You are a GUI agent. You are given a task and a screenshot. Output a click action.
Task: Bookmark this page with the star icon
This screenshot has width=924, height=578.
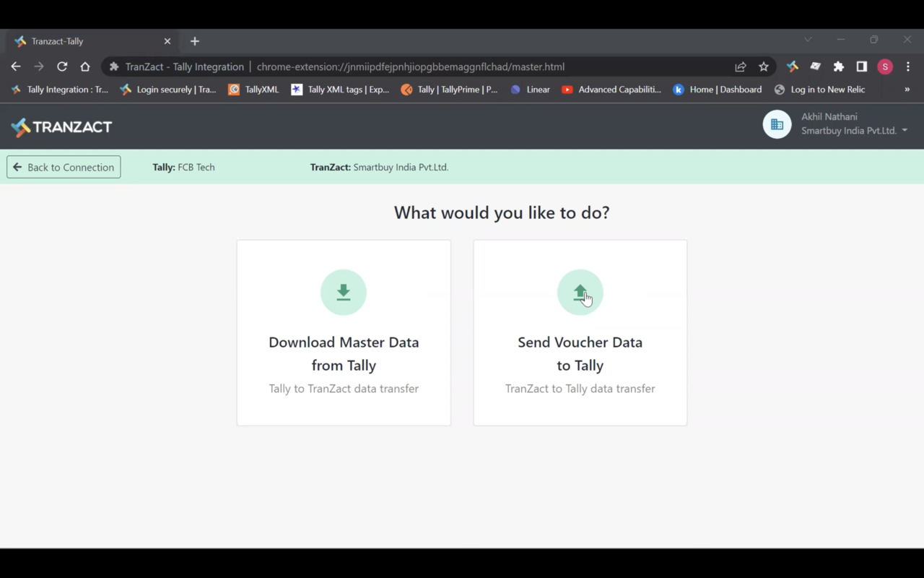(764, 66)
